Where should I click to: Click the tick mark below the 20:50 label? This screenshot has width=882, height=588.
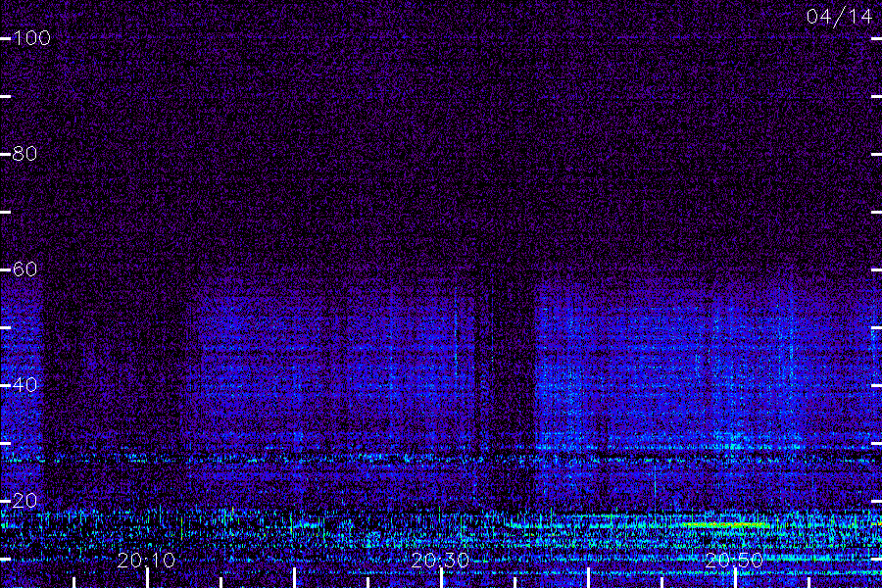click(735, 578)
